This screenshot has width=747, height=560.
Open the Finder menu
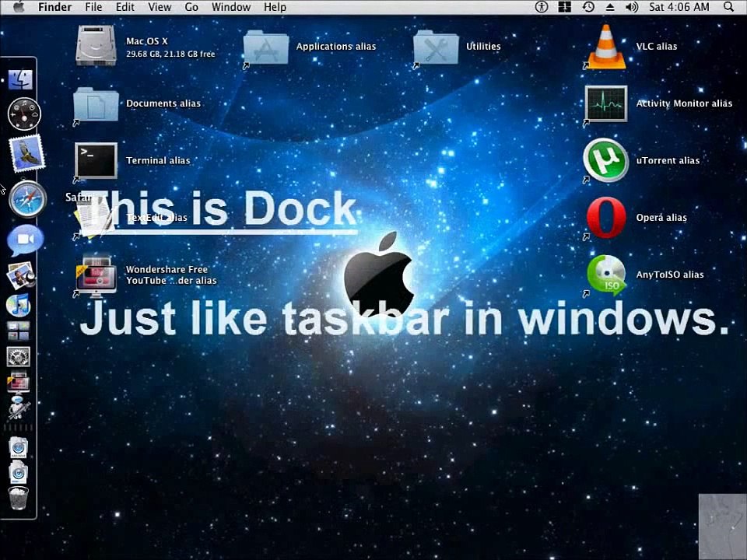[54, 7]
